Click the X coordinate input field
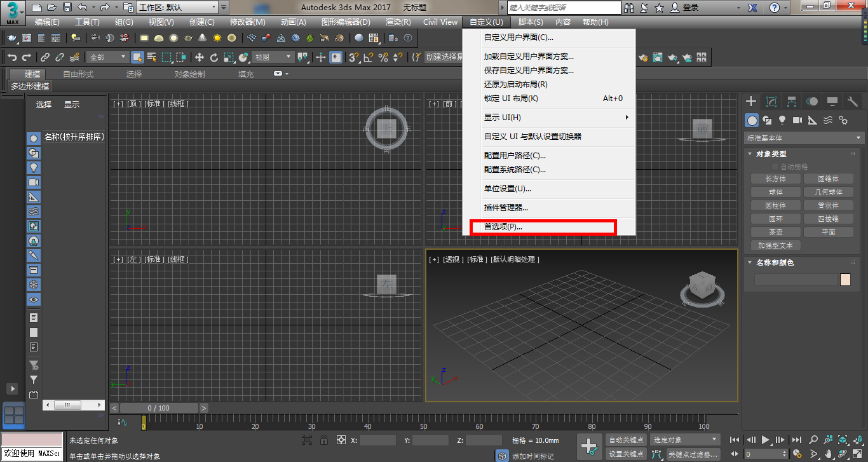 click(x=378, y=440)
